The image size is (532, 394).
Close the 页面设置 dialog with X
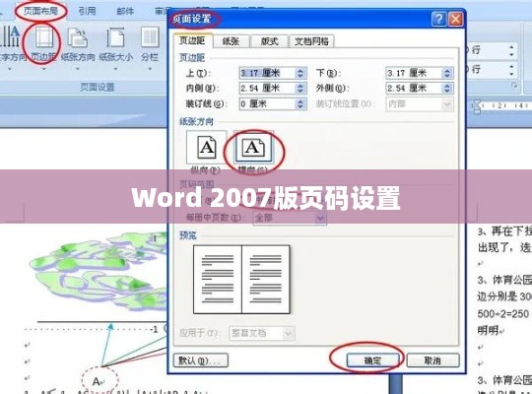click(455, 20)
